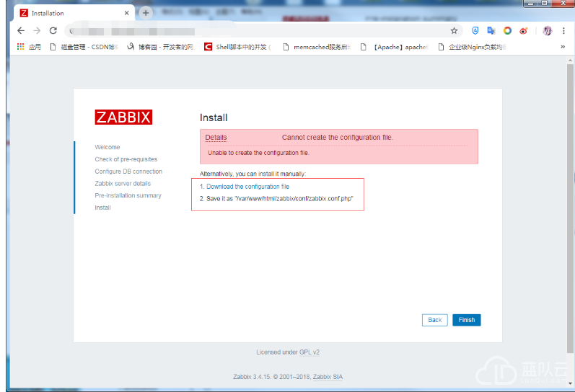This screenshot has width=575, height=392.
Task: Click the ZABBIX logo
Action: pyautogui.click(x=123, y=117)
